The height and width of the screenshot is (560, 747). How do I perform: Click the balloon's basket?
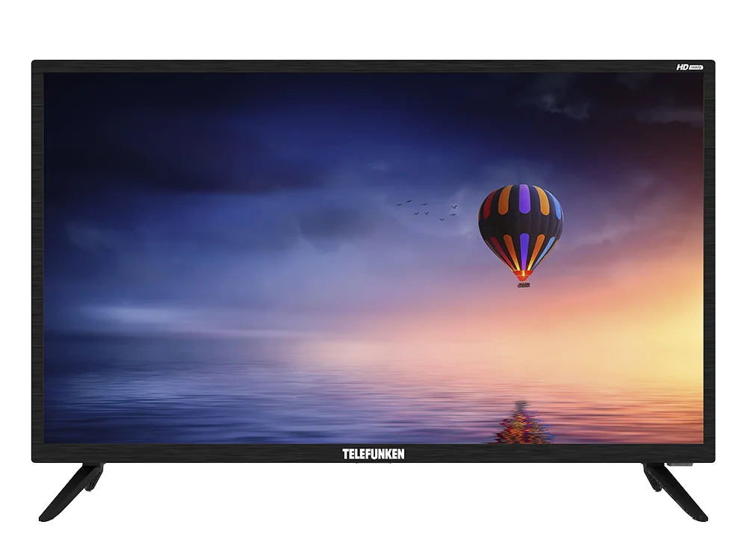pyautogui.click(x=521, y=280)
